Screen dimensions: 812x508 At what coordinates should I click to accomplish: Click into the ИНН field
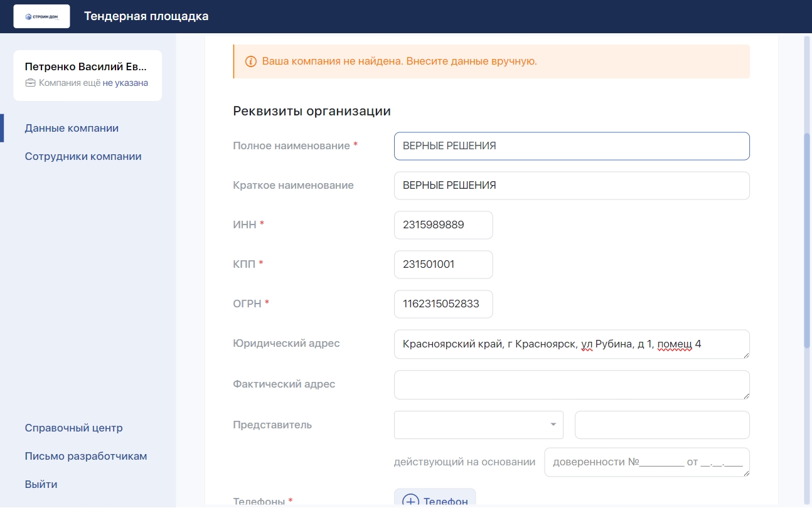point(443,225)
